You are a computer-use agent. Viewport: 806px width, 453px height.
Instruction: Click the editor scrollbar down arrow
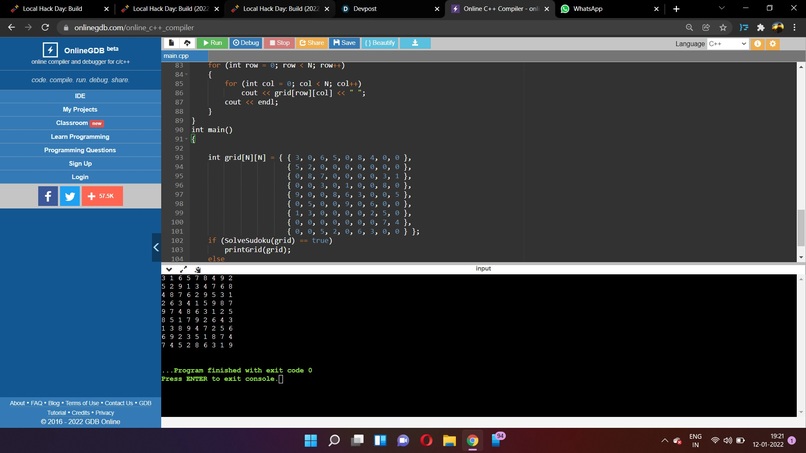[x=801, y=258]
